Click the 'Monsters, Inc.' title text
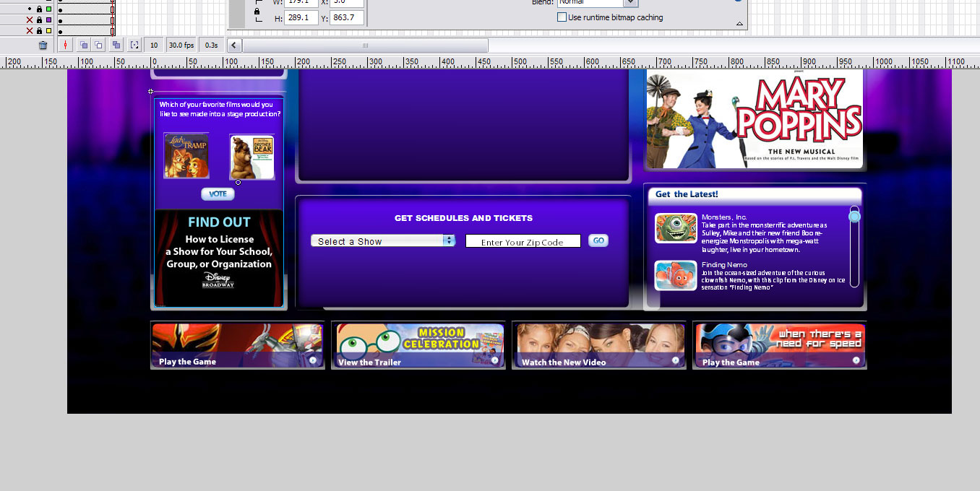The width and height of the screenshot is (980, 491). (x=724, y=217)
